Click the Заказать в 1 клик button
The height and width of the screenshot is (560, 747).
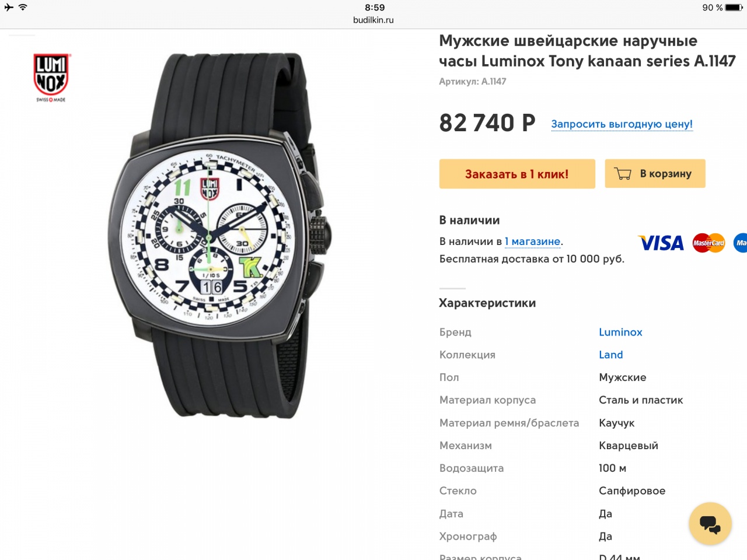(517, 174)
